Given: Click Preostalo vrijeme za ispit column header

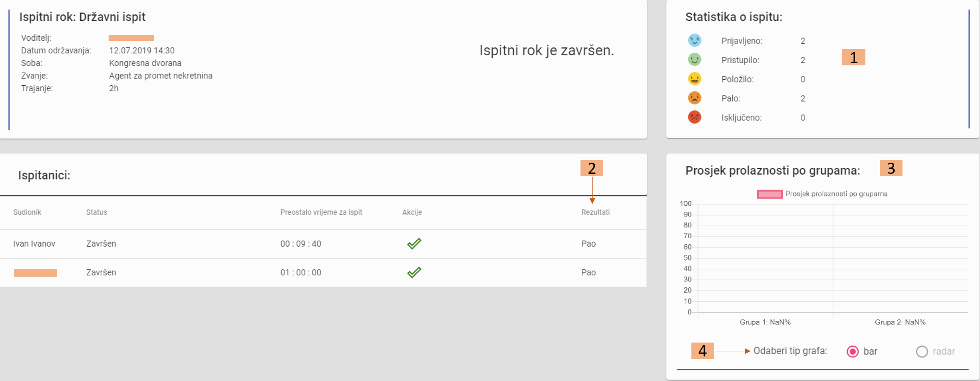Looking at the screenshot, I should click(x=321, y=212).
